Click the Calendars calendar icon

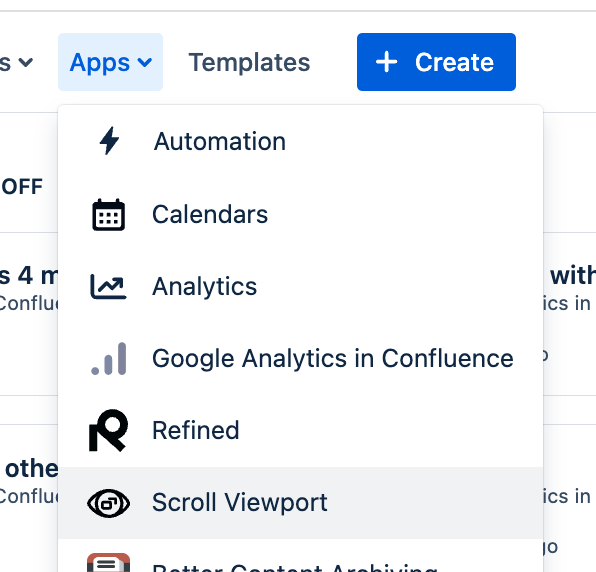tap(109, 215)
